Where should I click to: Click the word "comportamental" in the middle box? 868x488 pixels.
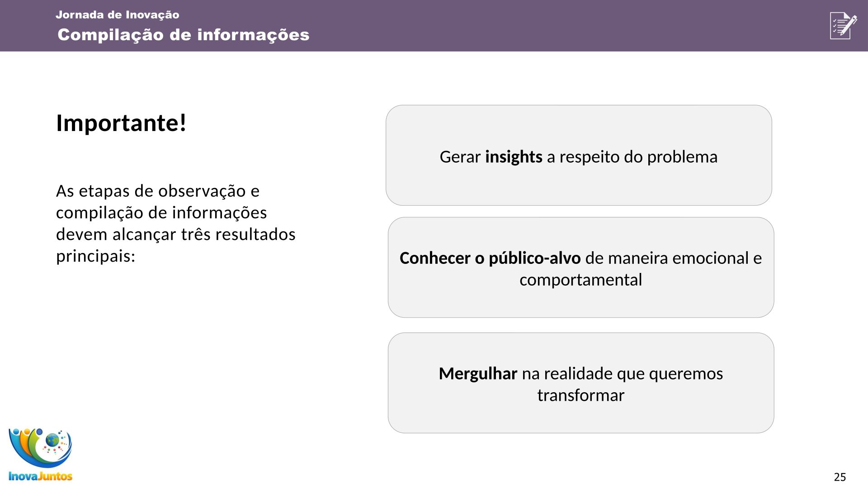[x=580, y=280]
